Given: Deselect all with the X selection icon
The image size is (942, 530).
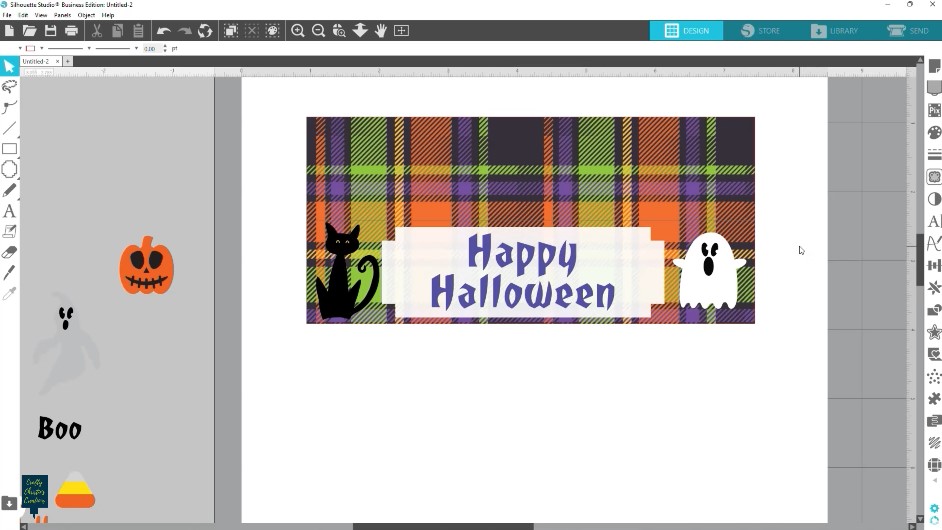Looking at the screenshot, I should point(252,31).
